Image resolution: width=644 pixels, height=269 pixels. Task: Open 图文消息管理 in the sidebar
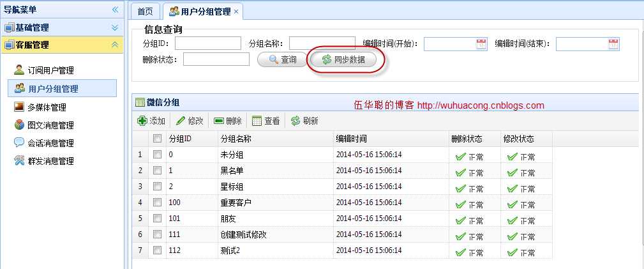tap(51, 125)
